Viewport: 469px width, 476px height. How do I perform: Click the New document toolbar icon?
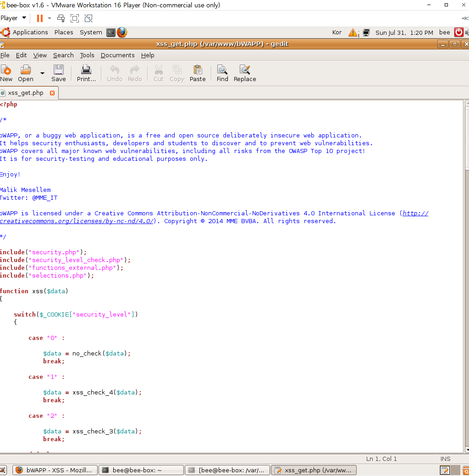[6, 73]
